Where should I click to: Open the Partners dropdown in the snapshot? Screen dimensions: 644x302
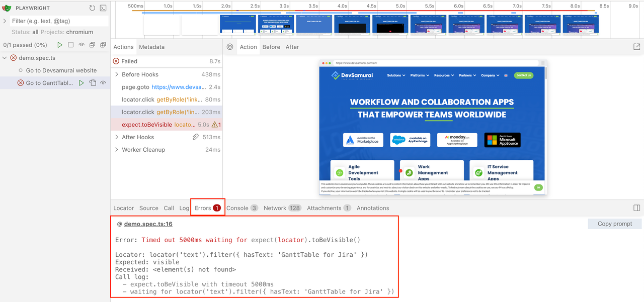pyautogui.click(x=467, y=75)
